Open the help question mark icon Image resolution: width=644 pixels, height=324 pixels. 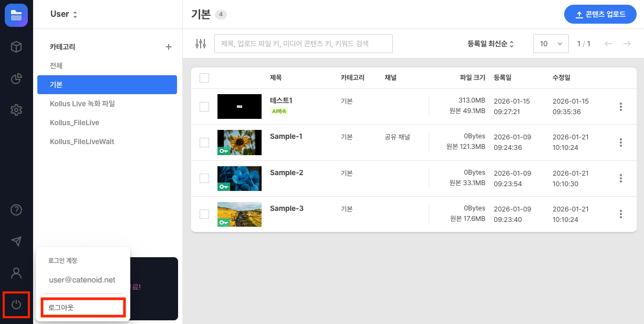(16, 210)
